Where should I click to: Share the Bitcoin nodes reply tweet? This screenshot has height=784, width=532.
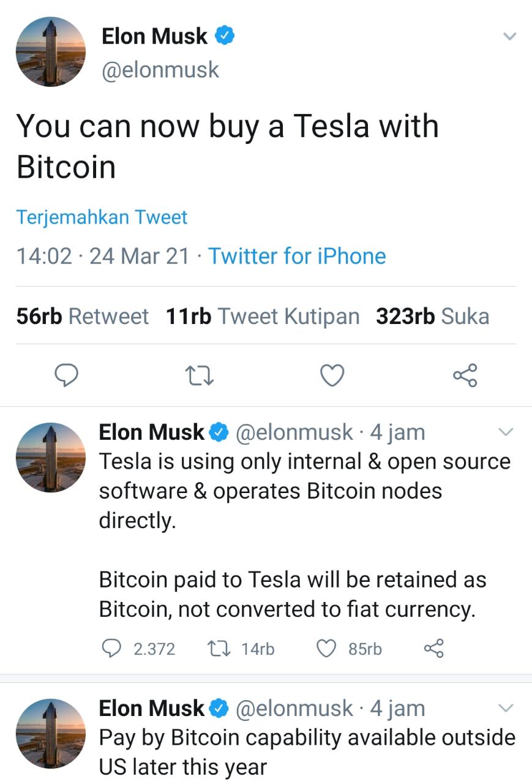433,648
